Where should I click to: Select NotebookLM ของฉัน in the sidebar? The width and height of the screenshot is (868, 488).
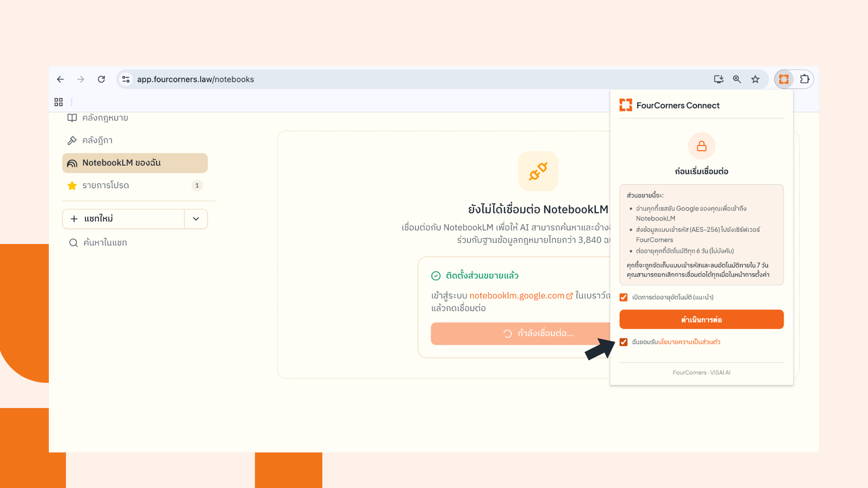point(135,163)
